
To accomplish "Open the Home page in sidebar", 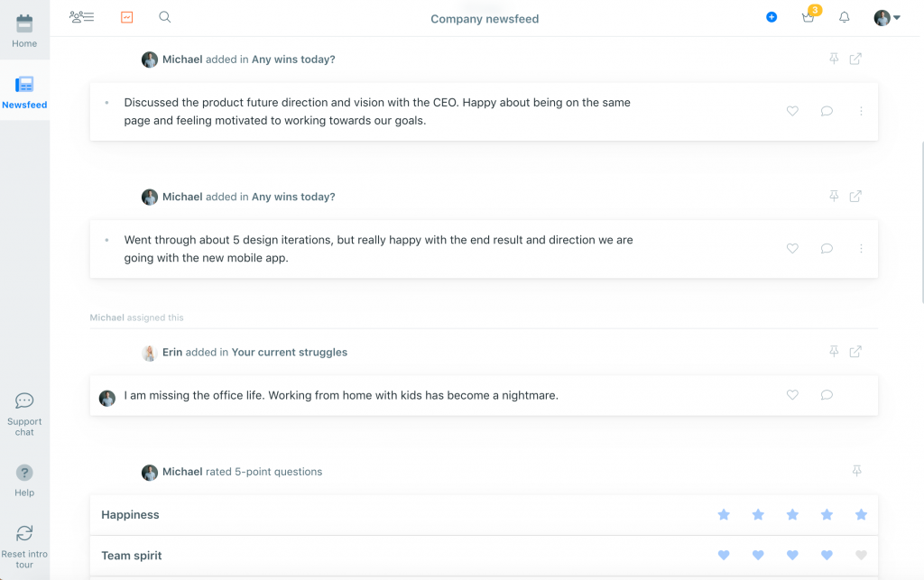I will pyautogui.click(x=24, y=31).
